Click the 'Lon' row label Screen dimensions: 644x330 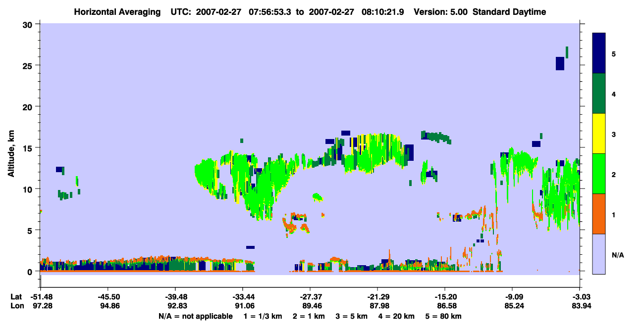[x=17, y=306]
